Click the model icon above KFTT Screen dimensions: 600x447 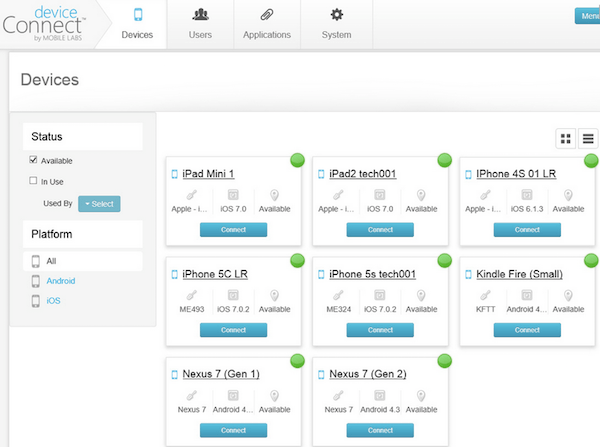pos(485,295)
